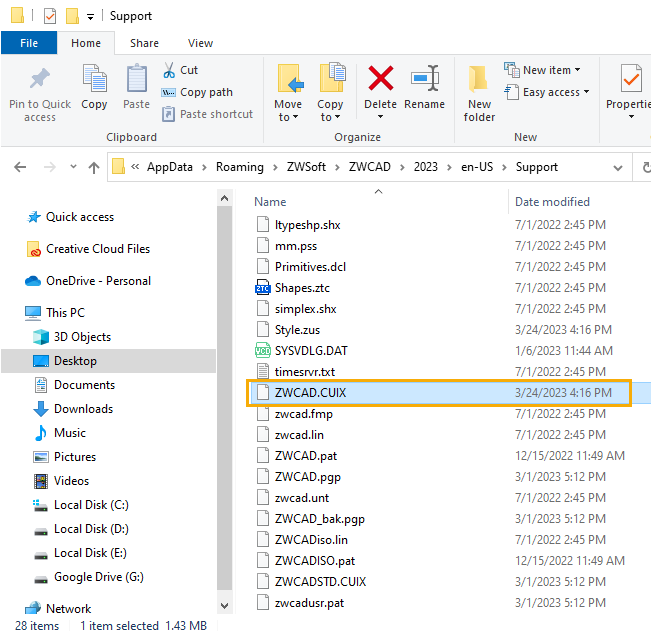The height and width of the screenshot is (638, 651).
Task: Switch to the Share tab
Action: point(144,43)
